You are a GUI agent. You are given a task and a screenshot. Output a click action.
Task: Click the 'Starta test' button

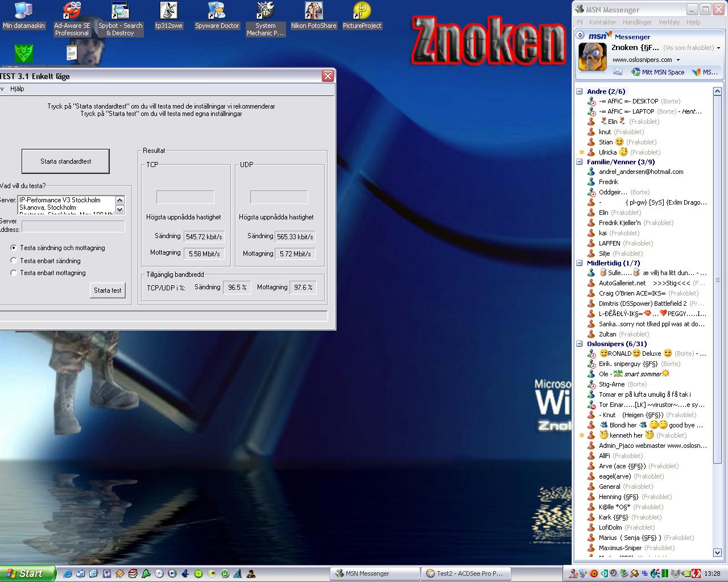tap(107, 290)
